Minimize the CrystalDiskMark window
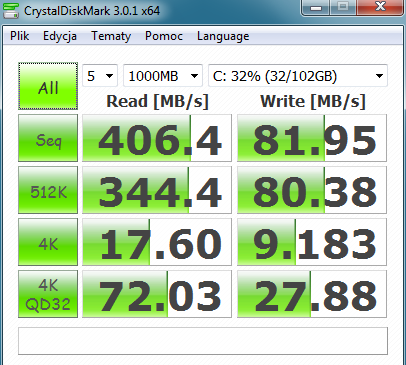Image resolution: width=406 pixels, height=365 pixels. 316,7
